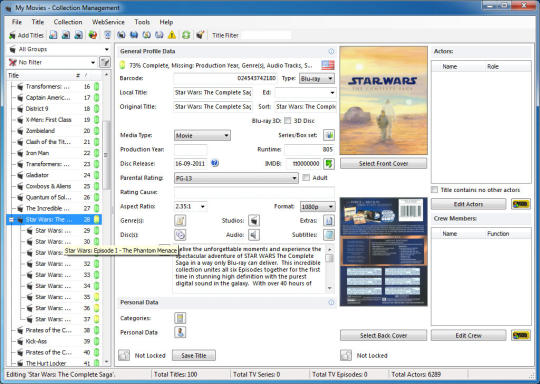Click the Add Titles toolbar button
Viewport: 540px width, 384px height.
tap(27, 35)
